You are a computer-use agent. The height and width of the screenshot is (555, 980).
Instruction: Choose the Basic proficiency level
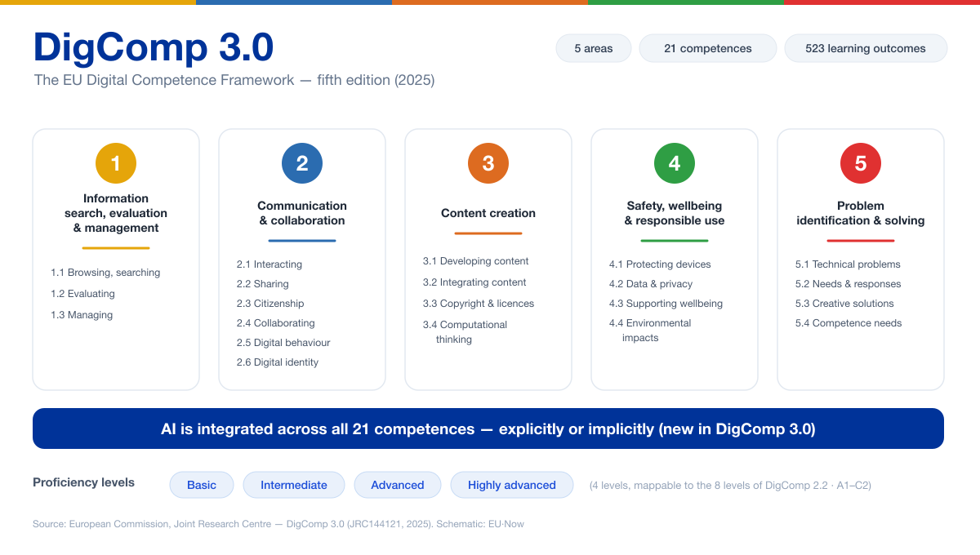(x=202, y=485)
